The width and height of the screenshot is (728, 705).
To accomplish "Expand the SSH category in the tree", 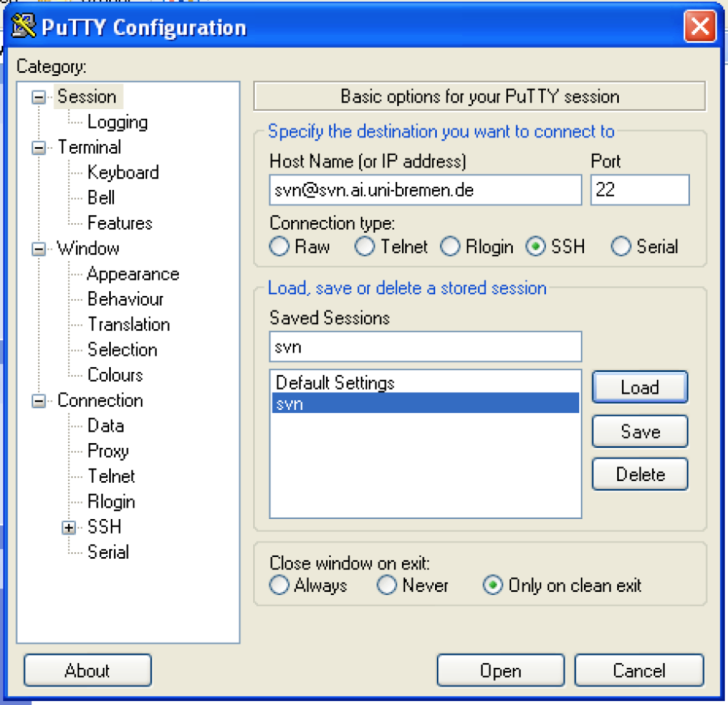I will click(x=70, y=527).
